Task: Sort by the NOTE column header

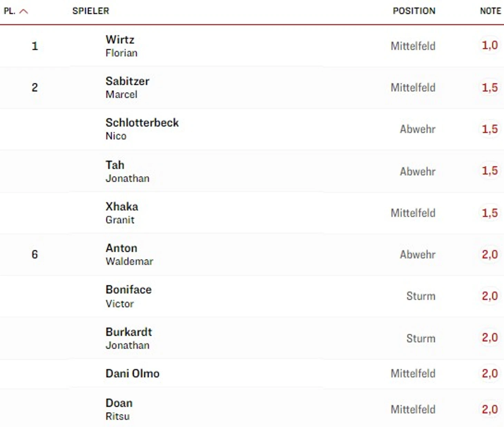Action: [490, 11]
